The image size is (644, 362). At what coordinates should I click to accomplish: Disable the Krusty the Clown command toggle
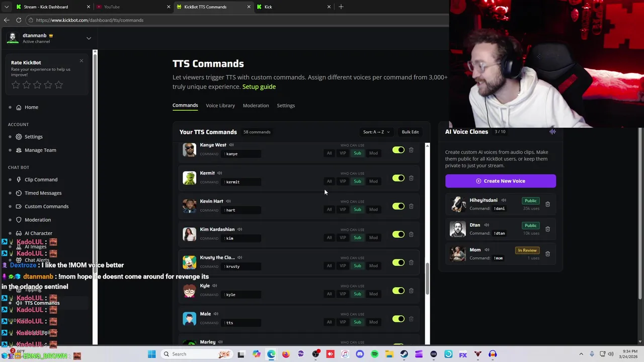tap(398, 262)
